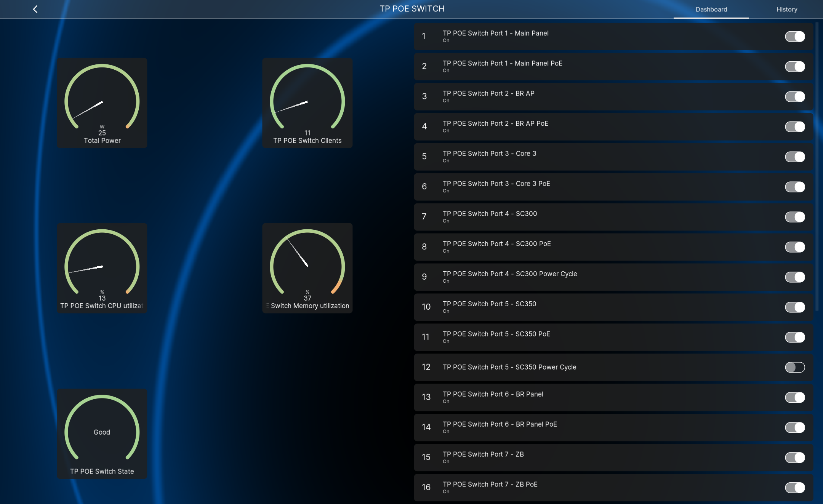Image resolution: width=823 pixels, height=504 pixels.
Task: Select the Dashboard tab
Action: (711, 10)
